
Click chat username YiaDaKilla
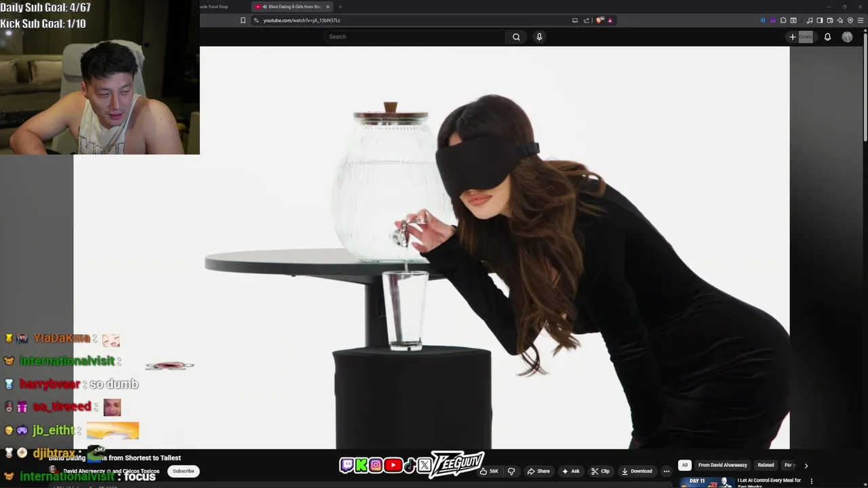click(62, 338)
